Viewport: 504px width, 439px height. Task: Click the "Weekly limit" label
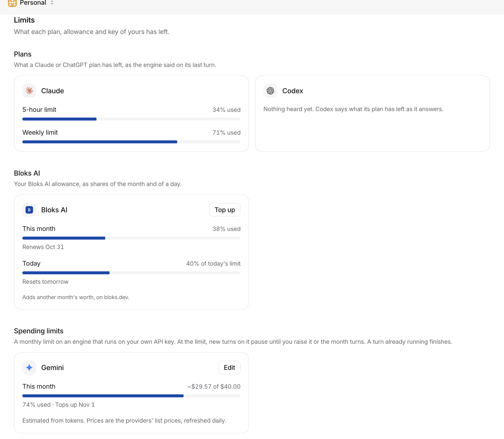click(x=40, y=132)
